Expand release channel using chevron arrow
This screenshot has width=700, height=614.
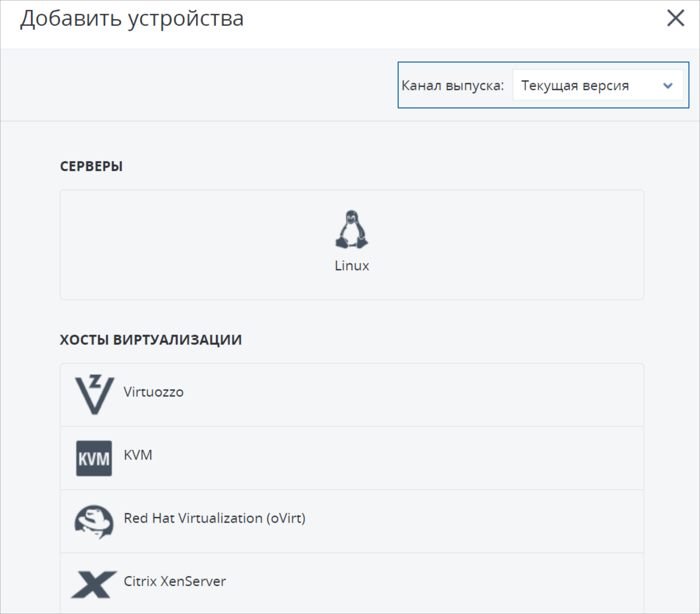pyautogui.click(x=668, y=85)
